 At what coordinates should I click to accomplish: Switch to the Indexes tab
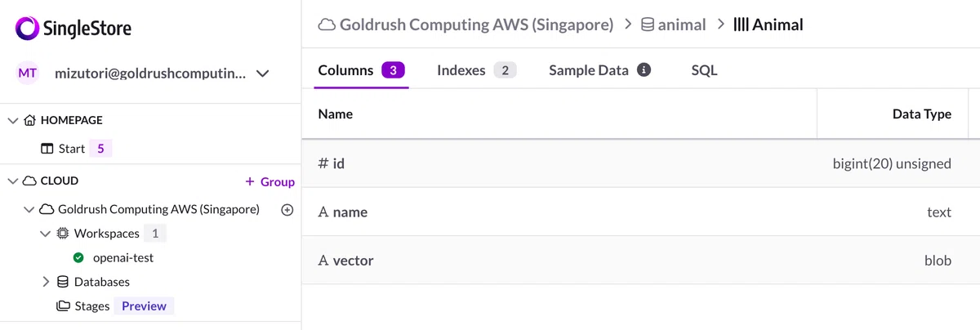(476, 70)
